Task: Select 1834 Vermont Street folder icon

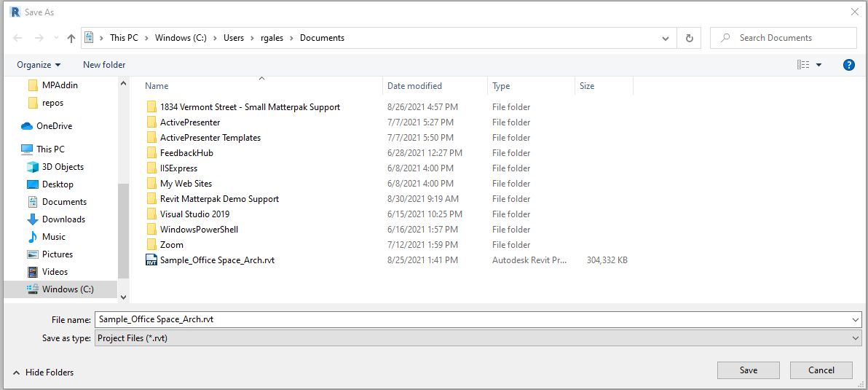Action: click(151, 107)
